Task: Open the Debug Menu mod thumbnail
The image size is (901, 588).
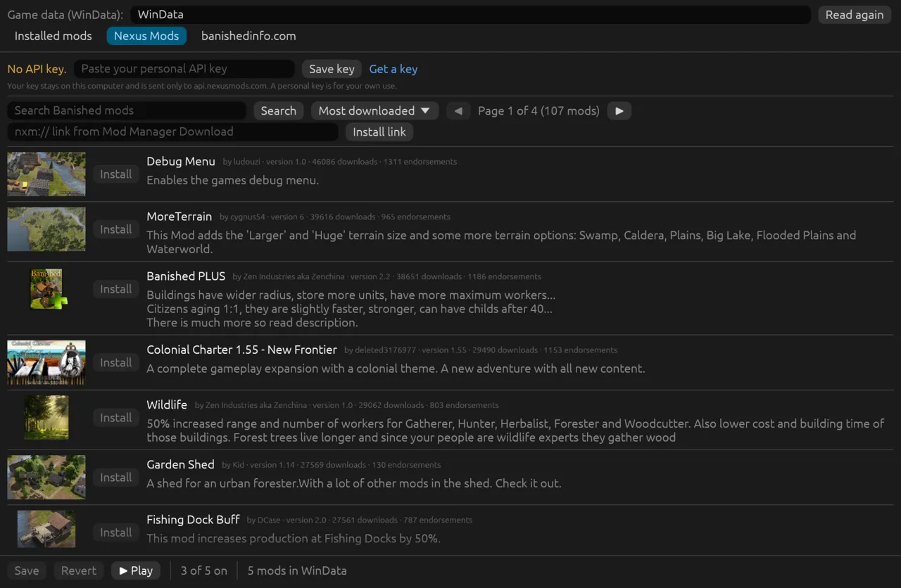Action: point(46,174)
